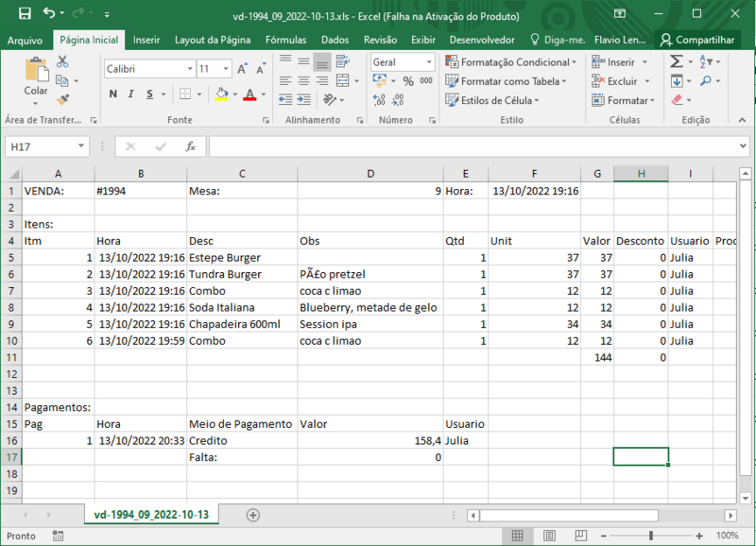
Task: Open the Arquivo menu
Action: [x=25, y=40]
